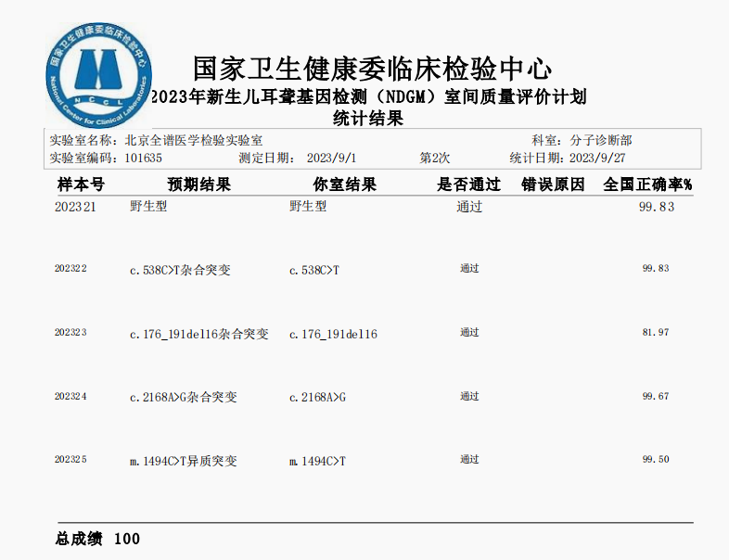Click expected c.538C>T杂合突变
729x560 pixels.
[x=180, y=270]
